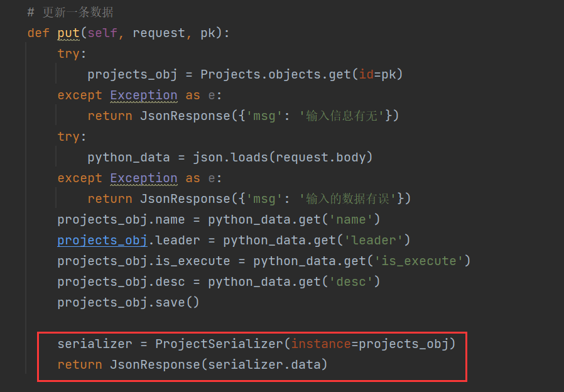Click the 'name' string literal
Viewport: 564px width, 392px height.
351,219
